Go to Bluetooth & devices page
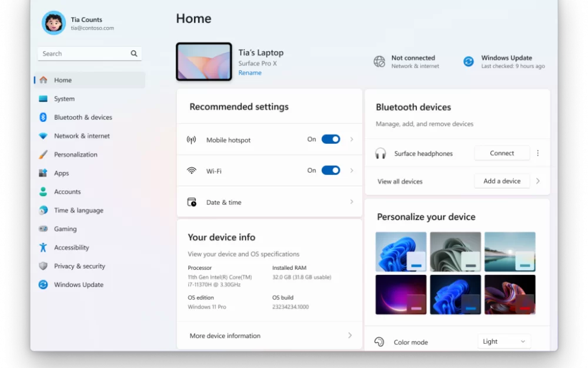 click(x=89, y=117)
